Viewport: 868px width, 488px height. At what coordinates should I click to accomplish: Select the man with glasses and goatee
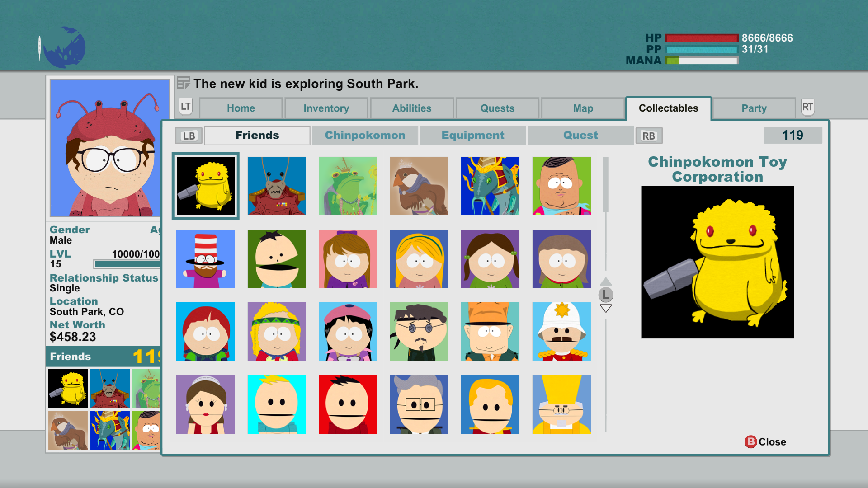point(419,331)
